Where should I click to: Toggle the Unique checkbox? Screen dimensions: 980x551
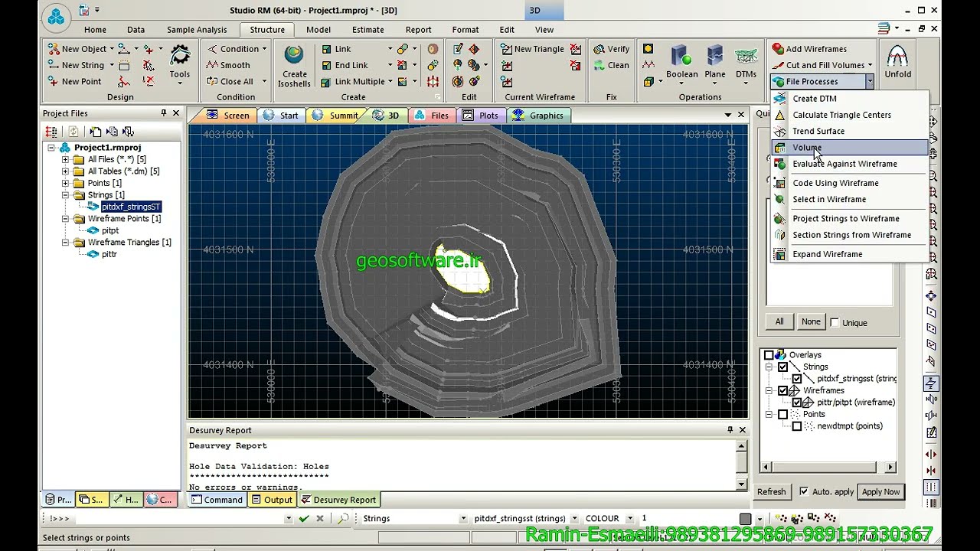(835, 322)
